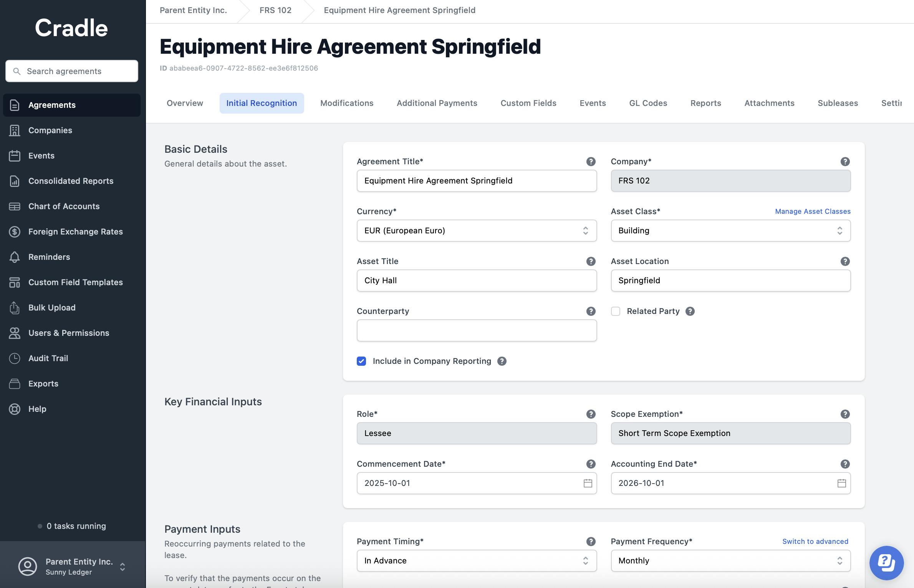Click the Search agreements field
Image resolution: width=914 pixels, height=588 pixels.
[x=72, y=71]
